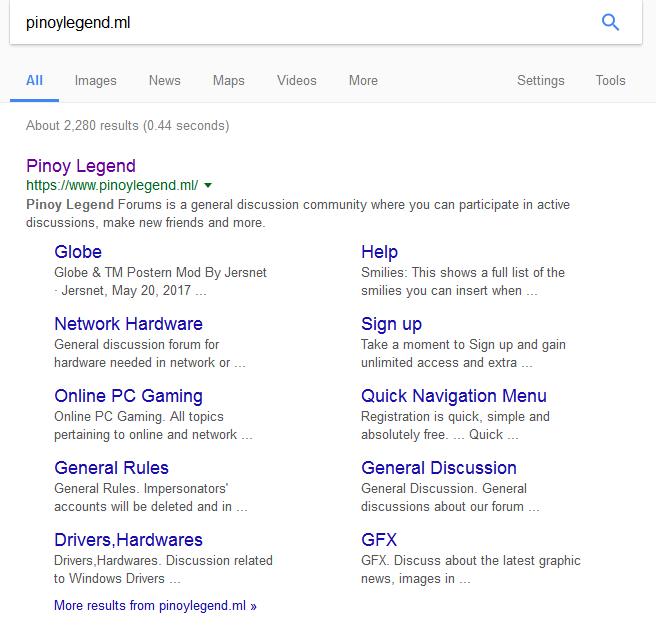Open the Drivers,Hardwares sitelink

(128, 540)
